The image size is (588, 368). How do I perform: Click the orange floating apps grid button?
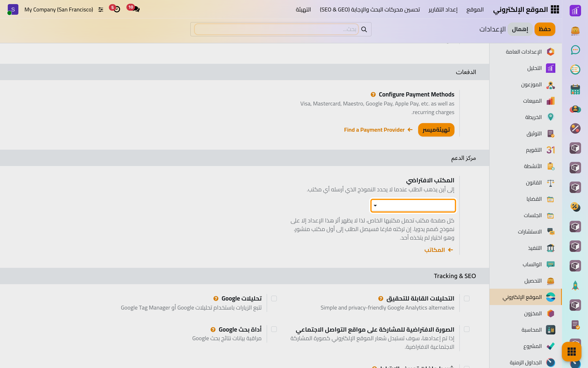click(571, 351)
